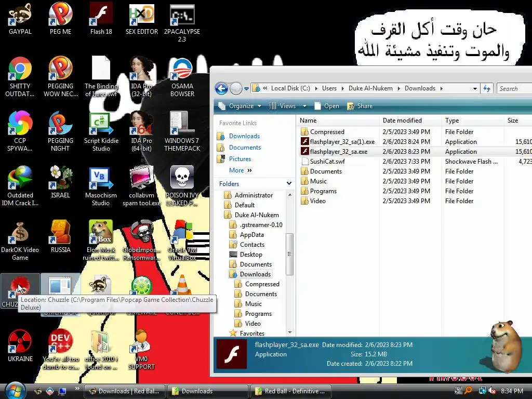The width and height of the screenshot is (532, 399).
Task: Expand the breadcrumb arrow after Users
Action: click(x=342, y=88)
